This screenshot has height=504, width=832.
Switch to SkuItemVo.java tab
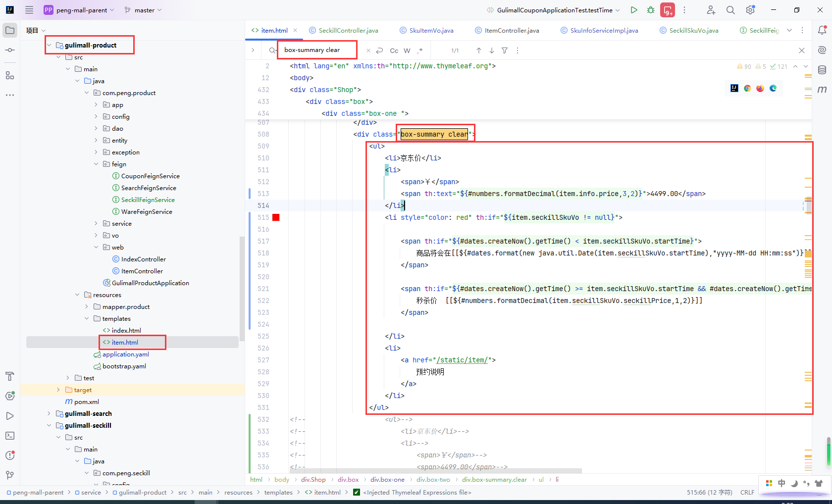pos(427,30)
